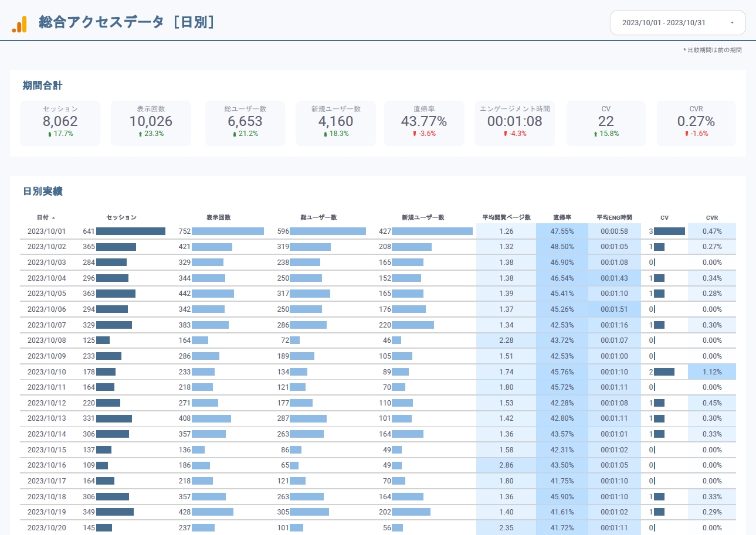Click the red down arrow under 直帰率
The width and height of the screenshot is (756, 535).
(414, 134)
